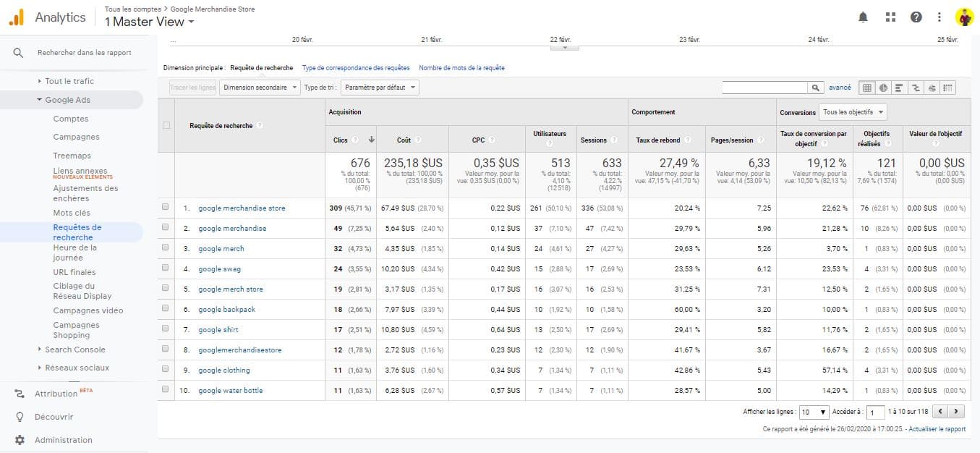This screenshot has width=980, height=453.
Task: Open googlemerchandisestore query link
Action: pyautogui.click(x=240, y=350)
